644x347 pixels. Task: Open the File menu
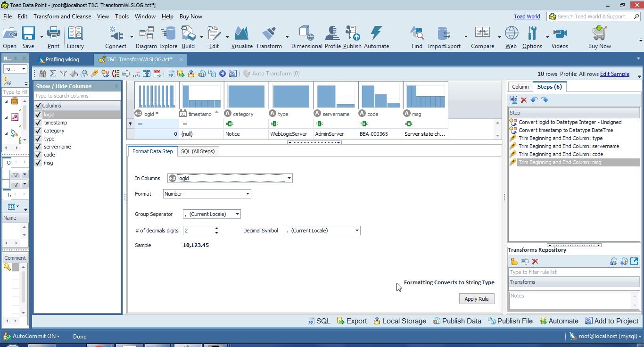pyautogui.click(x=8, y=17)
